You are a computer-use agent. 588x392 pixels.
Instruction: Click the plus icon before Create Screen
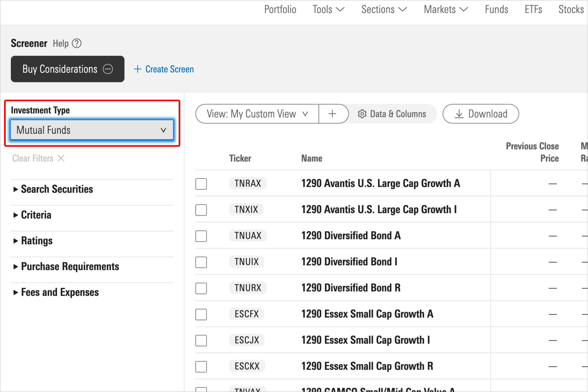pyautogui.click(x=138, y=69)
